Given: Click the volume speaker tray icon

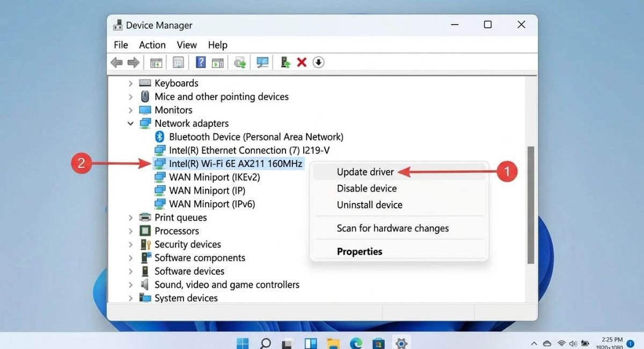Looking at the screenshot, I should coord(574,343).
